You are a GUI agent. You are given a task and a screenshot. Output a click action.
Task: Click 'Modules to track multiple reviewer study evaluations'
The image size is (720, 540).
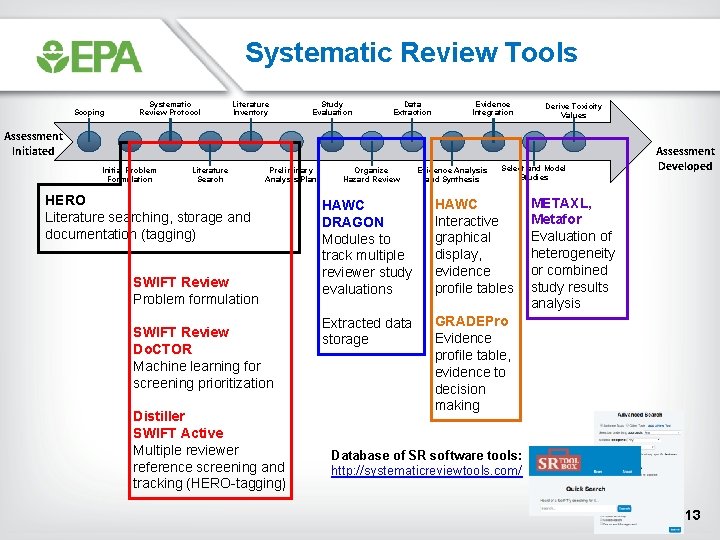click(367, 264)
